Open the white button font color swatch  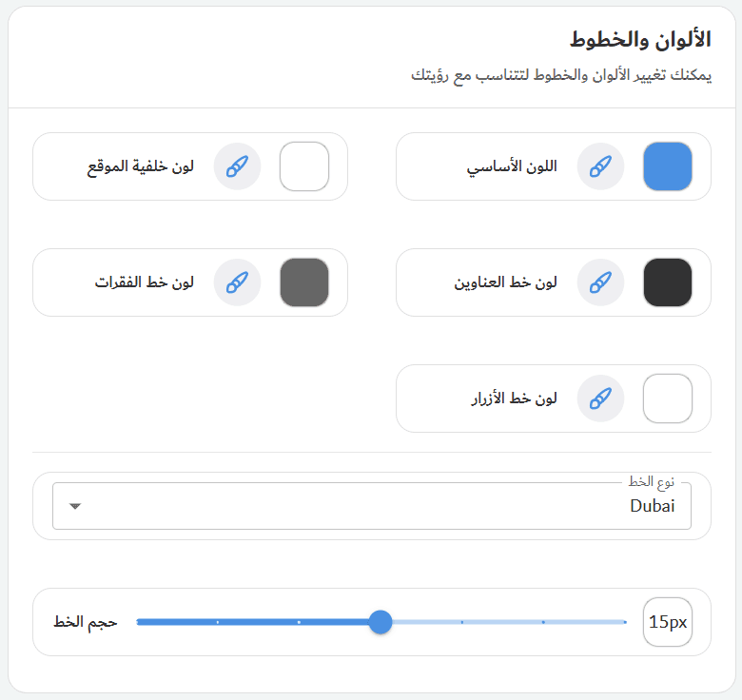(667, 399)
